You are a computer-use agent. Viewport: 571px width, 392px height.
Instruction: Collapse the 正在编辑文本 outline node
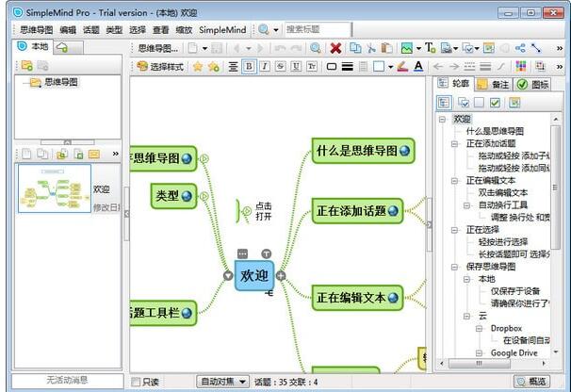(x=454, y=180)
